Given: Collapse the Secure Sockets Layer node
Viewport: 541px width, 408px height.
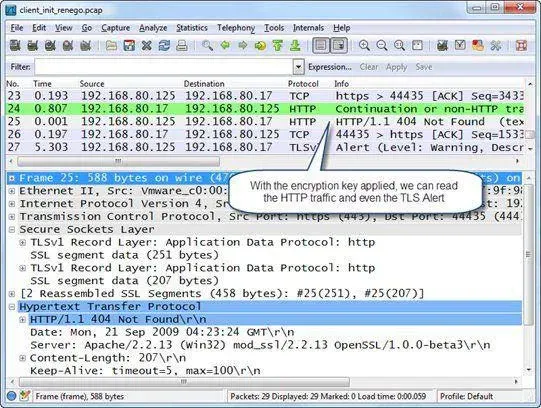Looking at the screenshot, I should click(12, 229).
